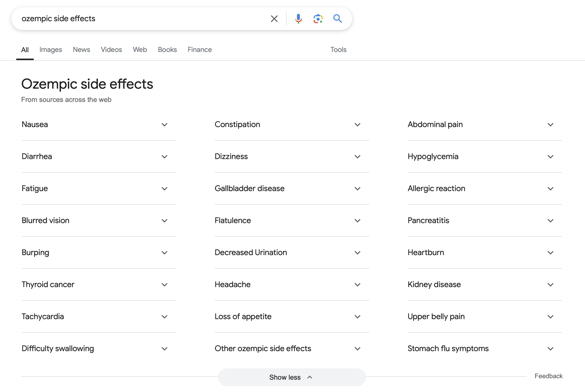Open Google Lens image search icon

318,19
